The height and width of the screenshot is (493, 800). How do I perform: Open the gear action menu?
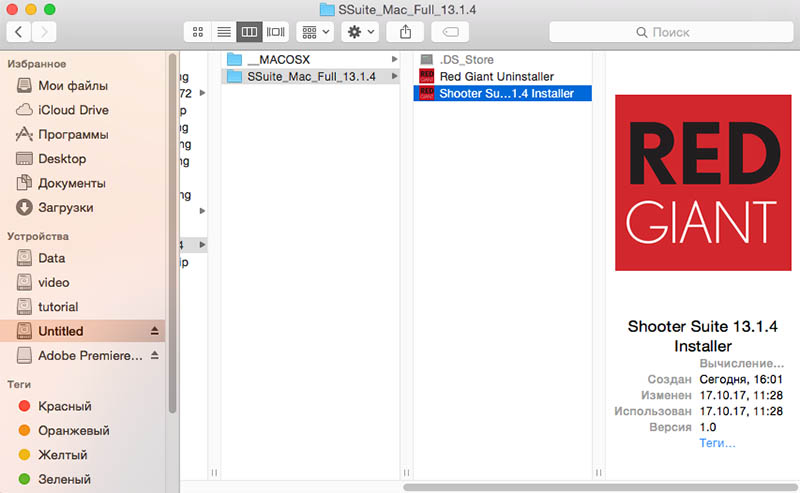point(360,32)
